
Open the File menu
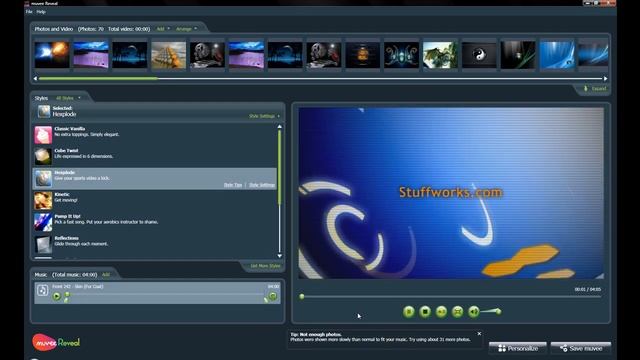coord(29,12)
